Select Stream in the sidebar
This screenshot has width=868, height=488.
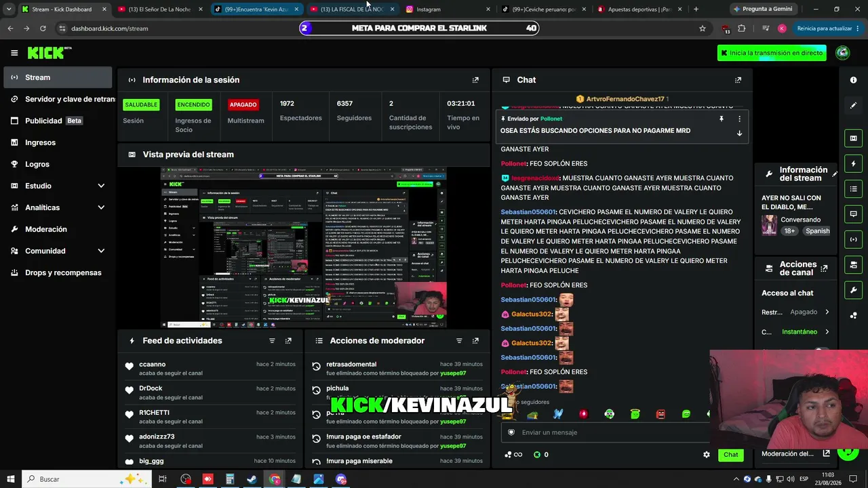pos(58,77)
